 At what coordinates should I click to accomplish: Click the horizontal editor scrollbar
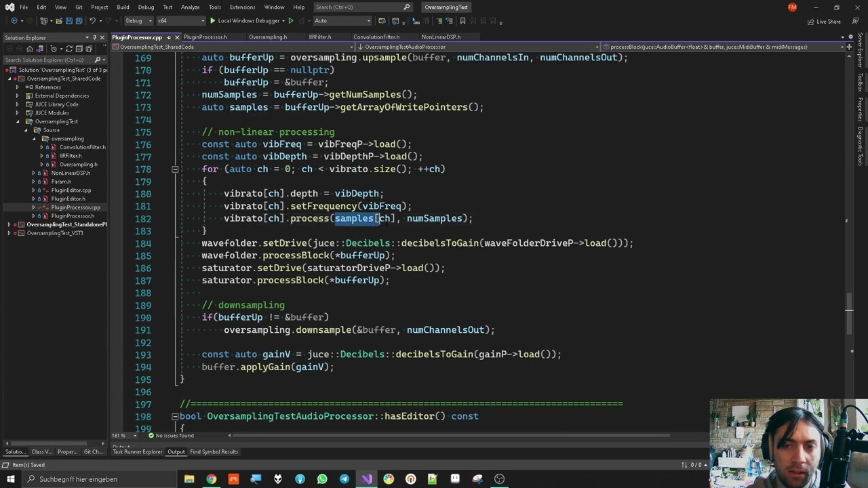coord(451,436)
